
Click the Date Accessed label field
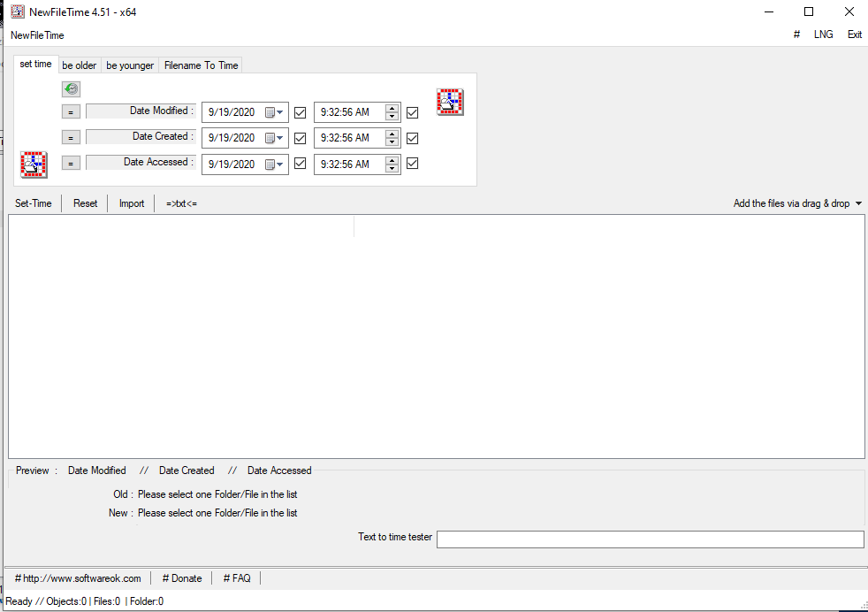coord(141,162)
